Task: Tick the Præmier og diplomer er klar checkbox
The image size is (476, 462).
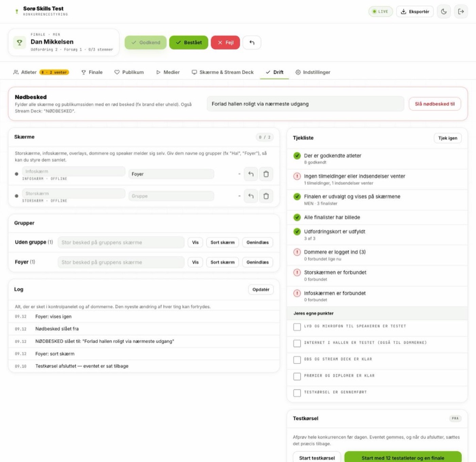Action: click(x=297, y=376)
